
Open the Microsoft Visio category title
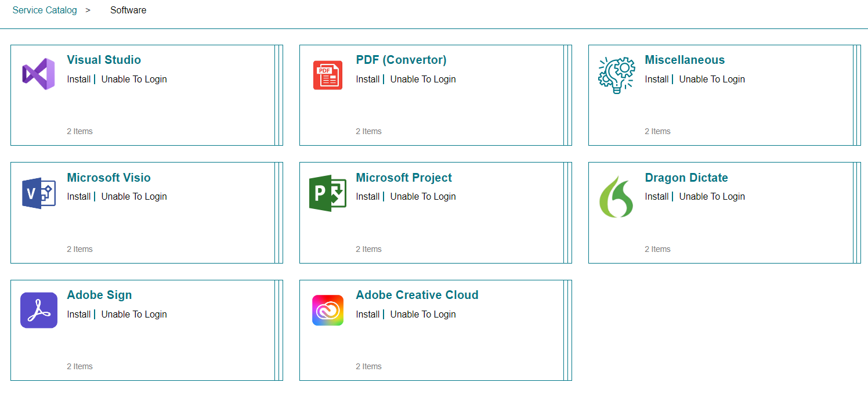(x=108, y=178)
